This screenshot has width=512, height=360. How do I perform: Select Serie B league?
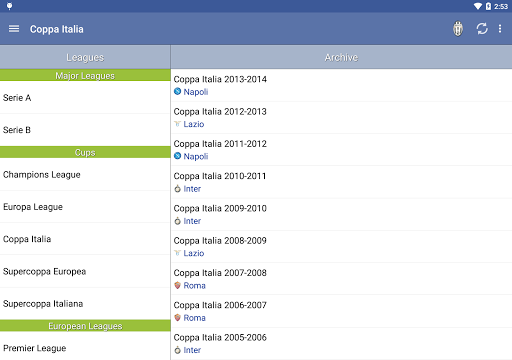click(85, 130)
